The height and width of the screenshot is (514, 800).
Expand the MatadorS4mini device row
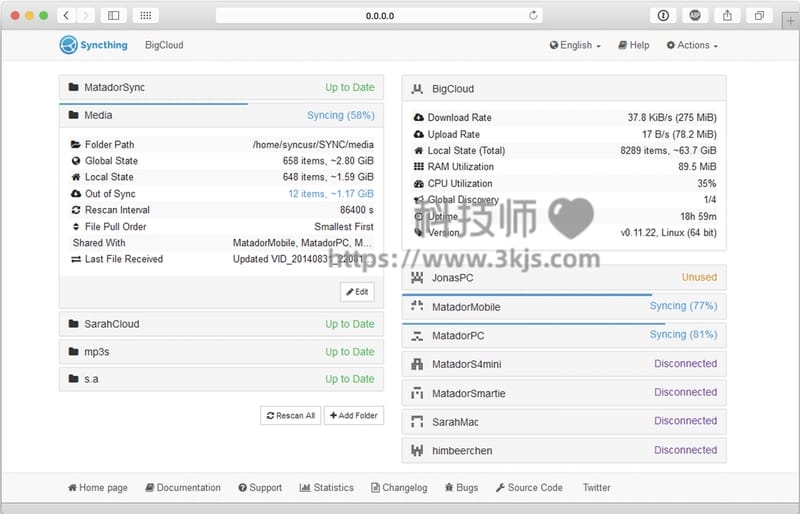pyautogui.click(x=564, y=364)
